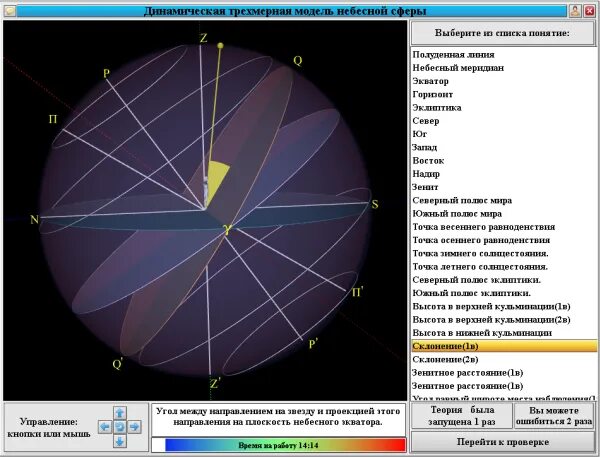Viewport: 600px width, 457px height.
Task: Click the 'Теория была запущена 1 раз' button
Action: pos(462,416)
